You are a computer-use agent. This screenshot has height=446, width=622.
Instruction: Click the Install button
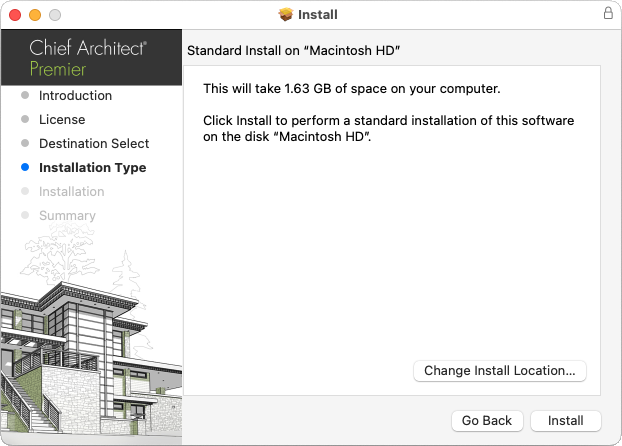[566, 421]
